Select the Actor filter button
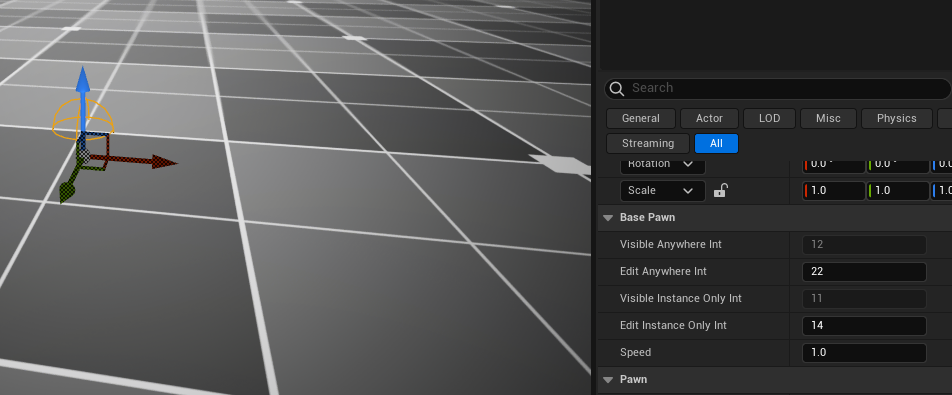The height and width of the screenshot is (395, 952). tap(709, 118)
